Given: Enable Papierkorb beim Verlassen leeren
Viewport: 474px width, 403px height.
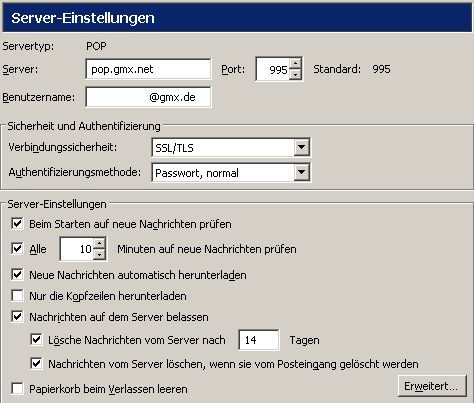Looking at the screenshot, I should tap(17, 389).
